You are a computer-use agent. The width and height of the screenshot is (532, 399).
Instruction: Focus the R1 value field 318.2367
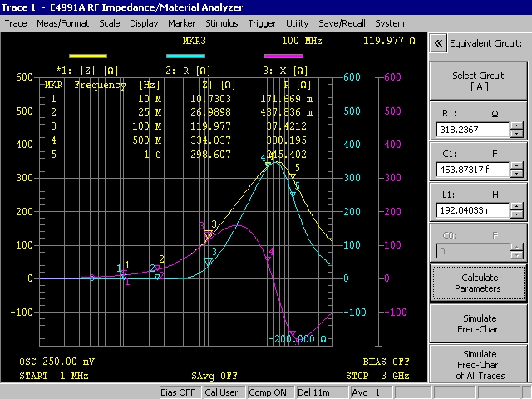click(x=473, y=130)
